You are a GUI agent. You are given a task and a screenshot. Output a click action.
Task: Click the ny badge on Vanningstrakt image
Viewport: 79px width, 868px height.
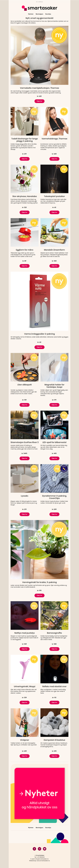coord(59,530)
